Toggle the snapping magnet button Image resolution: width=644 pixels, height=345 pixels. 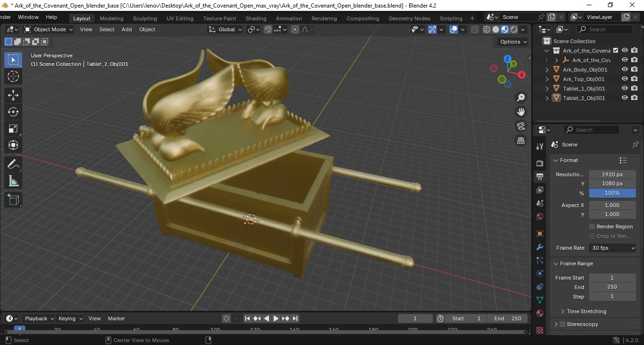point(268,29)
